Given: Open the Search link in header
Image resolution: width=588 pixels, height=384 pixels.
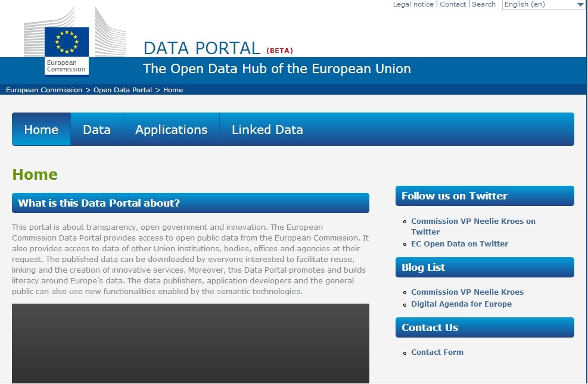Looking at the screenshot, I should tap(484, 4).
